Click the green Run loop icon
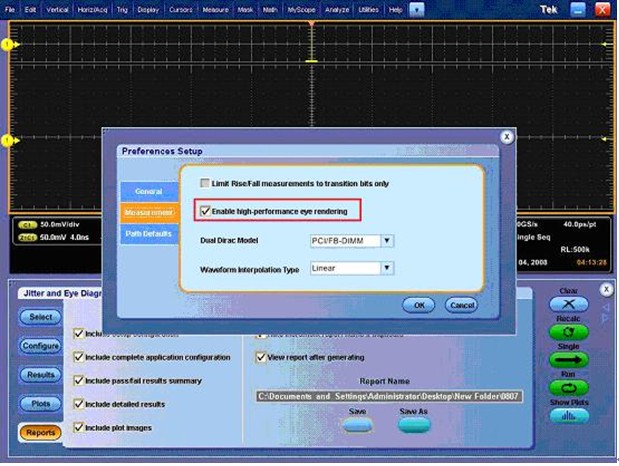619x466 pixels. point(569,387)
